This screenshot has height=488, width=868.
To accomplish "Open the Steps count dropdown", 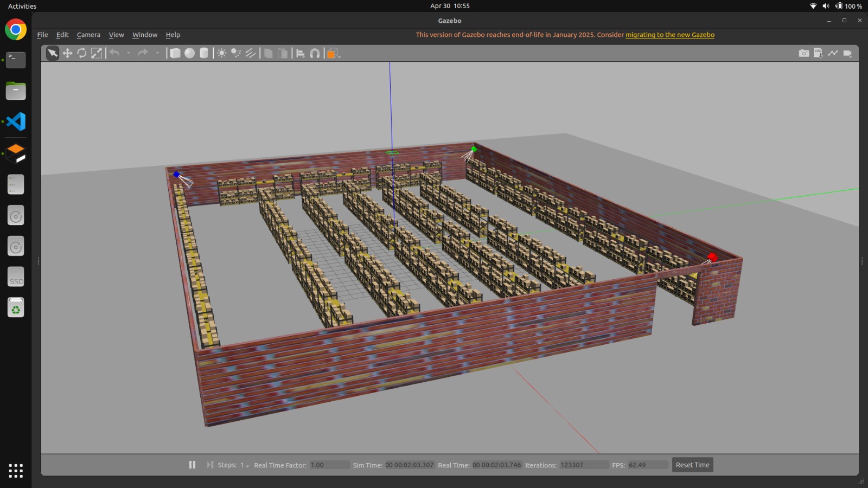I will tap(245, 465).
